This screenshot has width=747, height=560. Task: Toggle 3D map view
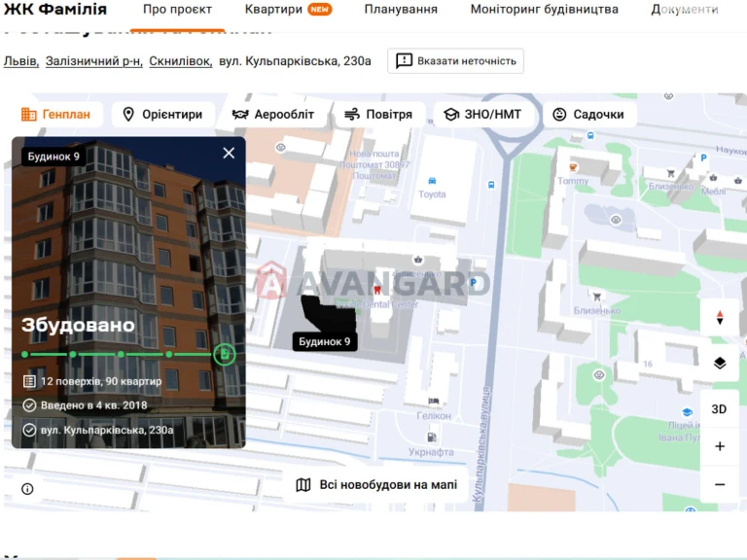pyautogui.click(x=720, y=409)
